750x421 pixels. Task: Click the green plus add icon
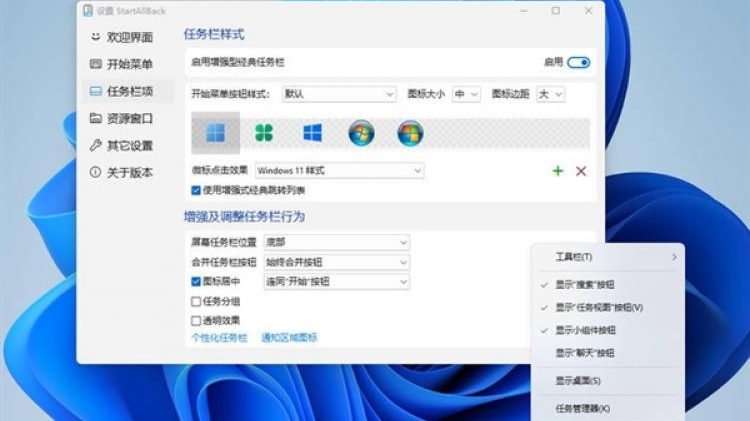(x=558, y=171)
